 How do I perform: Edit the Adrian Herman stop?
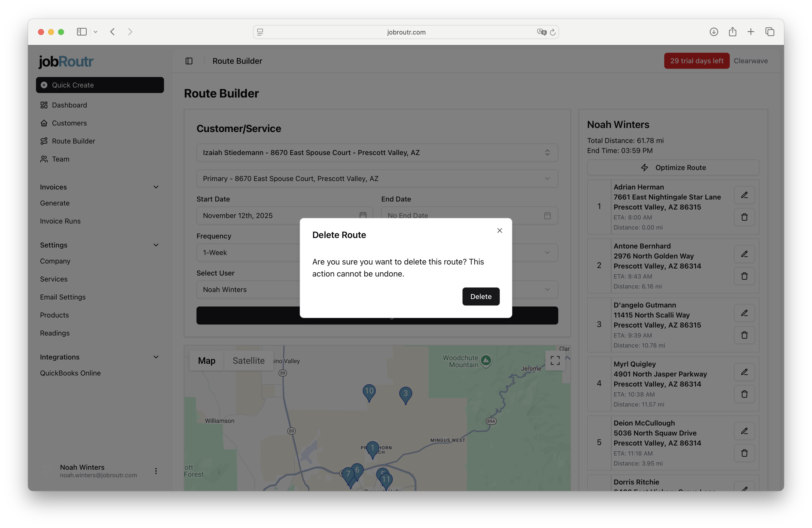tap(744, 195)
